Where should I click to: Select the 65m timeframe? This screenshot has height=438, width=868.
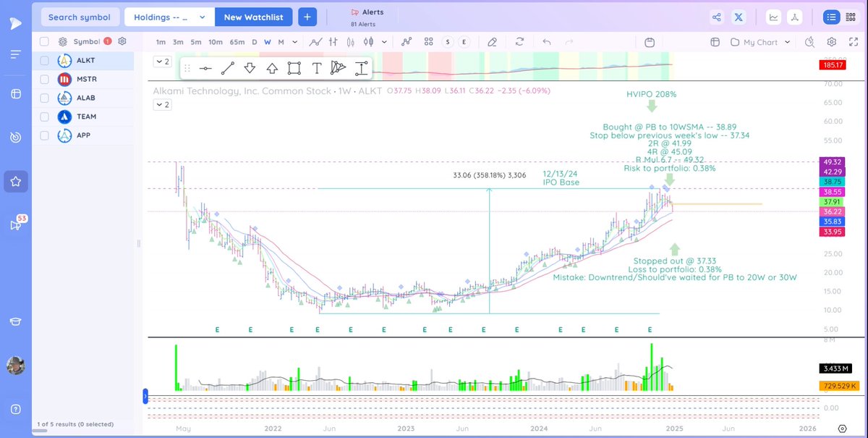click(237, 42)
